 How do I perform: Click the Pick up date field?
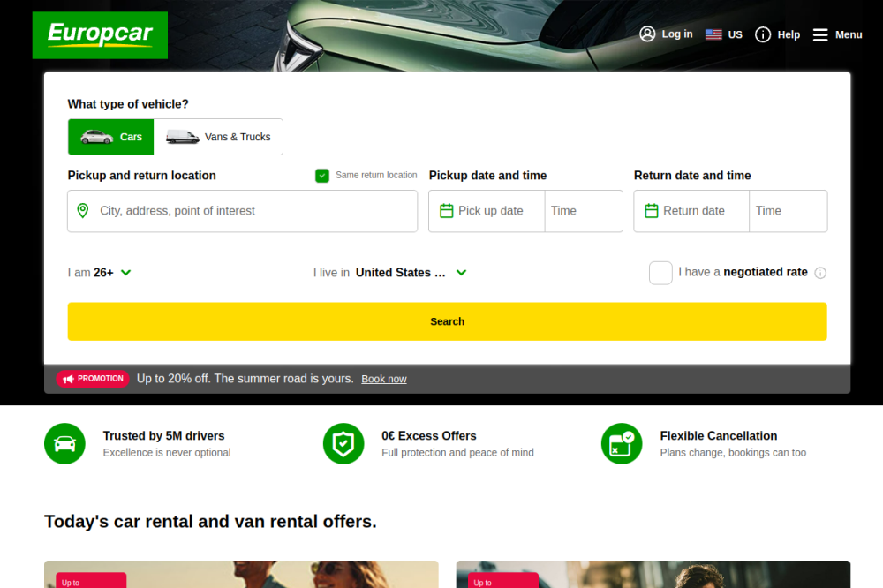[487, 211]
